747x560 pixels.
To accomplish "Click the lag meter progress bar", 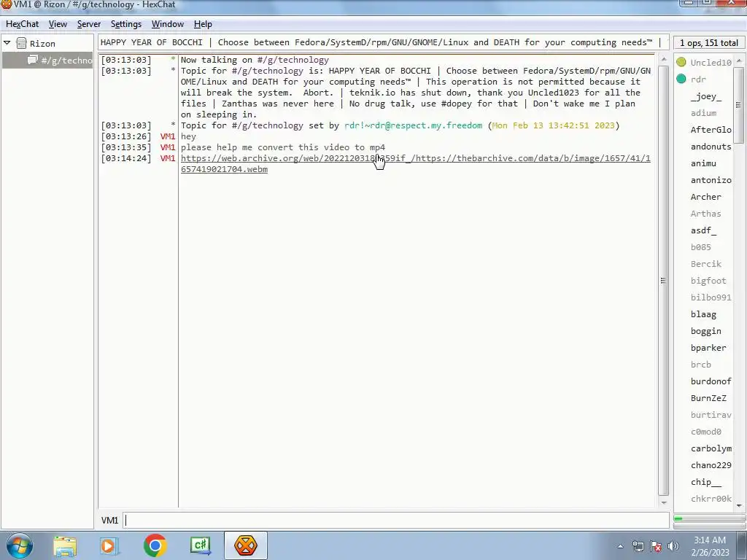I will pos(708,518).
